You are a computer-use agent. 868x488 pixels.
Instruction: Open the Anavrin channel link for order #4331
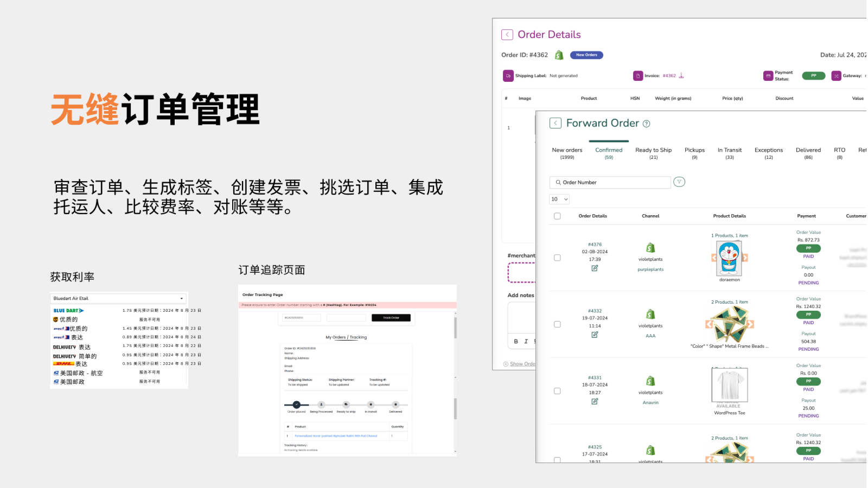tap(650, 403)
